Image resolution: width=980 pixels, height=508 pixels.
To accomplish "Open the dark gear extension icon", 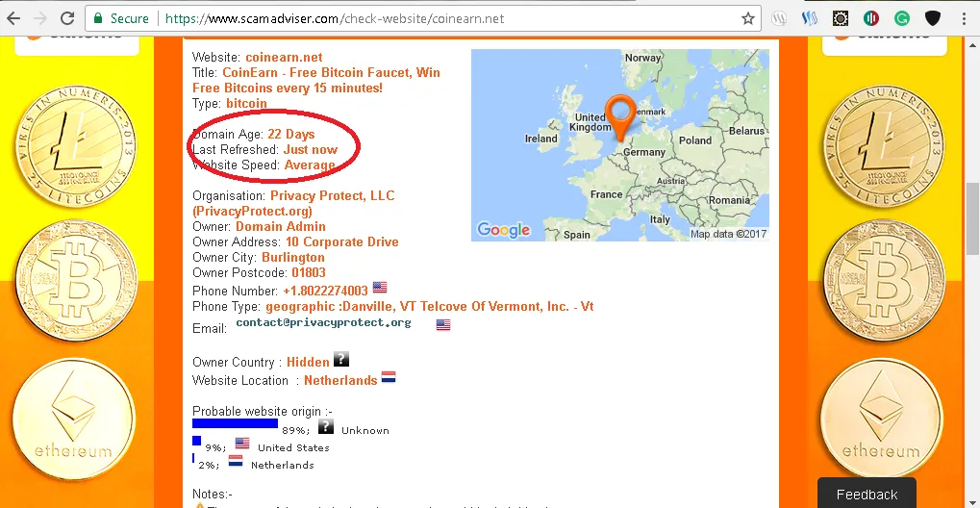I will (x=840, y=18).
